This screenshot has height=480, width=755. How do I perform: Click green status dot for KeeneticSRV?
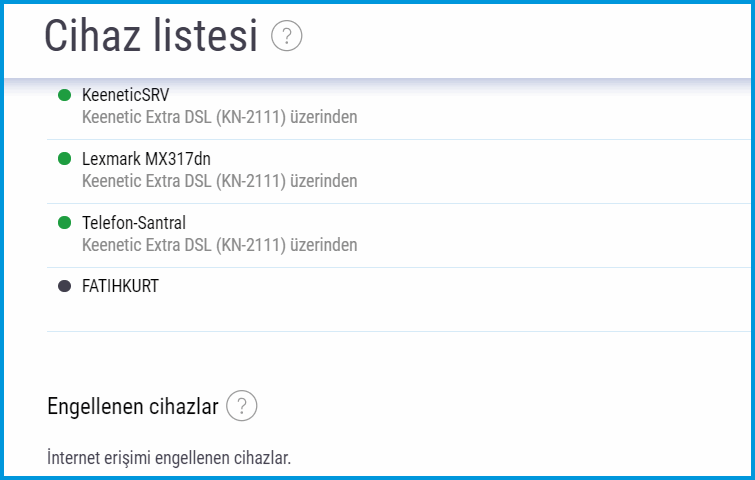tap(64, 95)
